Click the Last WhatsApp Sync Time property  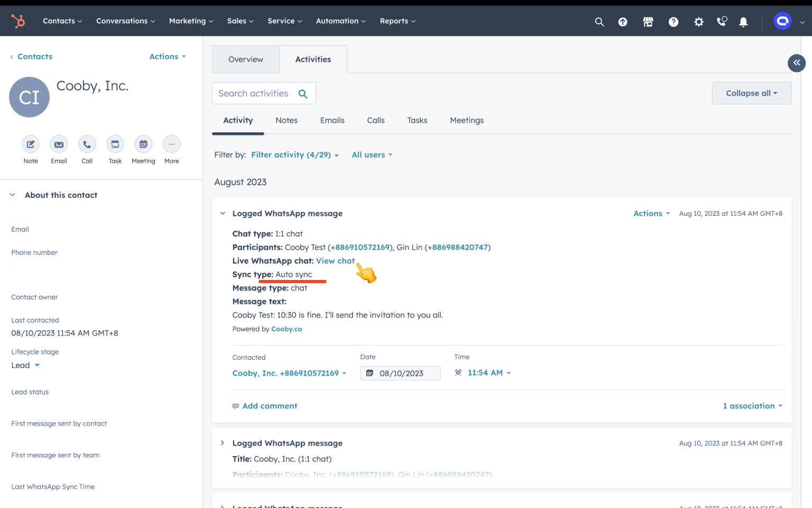pos(53,487)
